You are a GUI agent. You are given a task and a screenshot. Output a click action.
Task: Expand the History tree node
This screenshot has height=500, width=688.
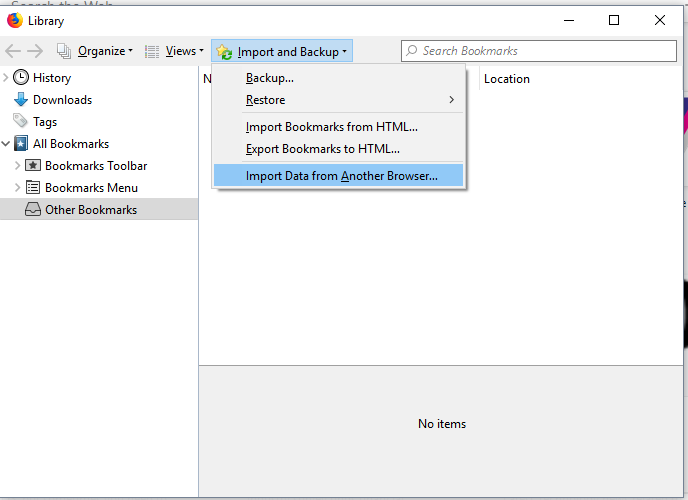(6, 78)
